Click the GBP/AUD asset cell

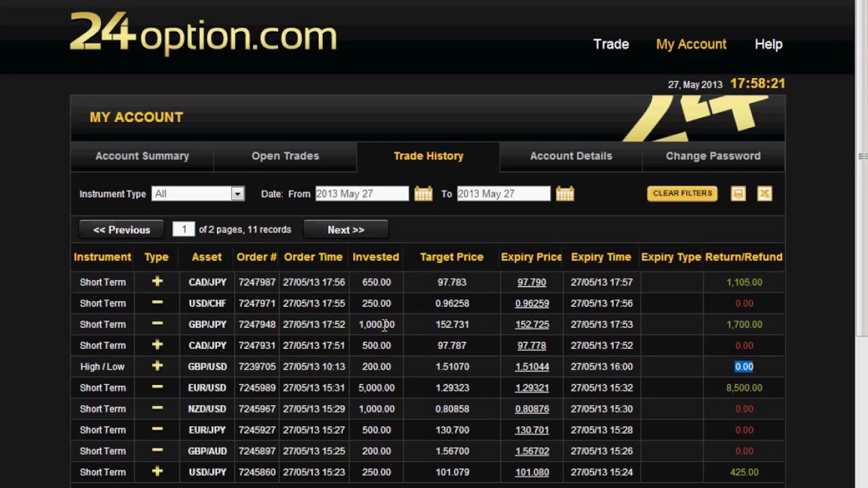(208, 451)
